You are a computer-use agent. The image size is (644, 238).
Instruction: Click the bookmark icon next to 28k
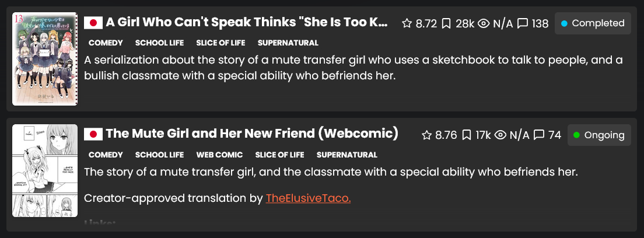[446, 23]
